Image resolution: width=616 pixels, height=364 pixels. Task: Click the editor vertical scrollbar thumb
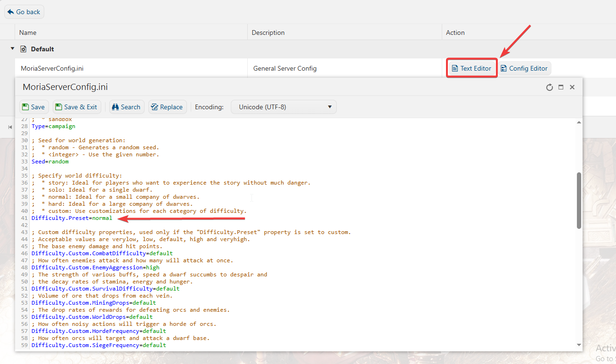[579, 201]
